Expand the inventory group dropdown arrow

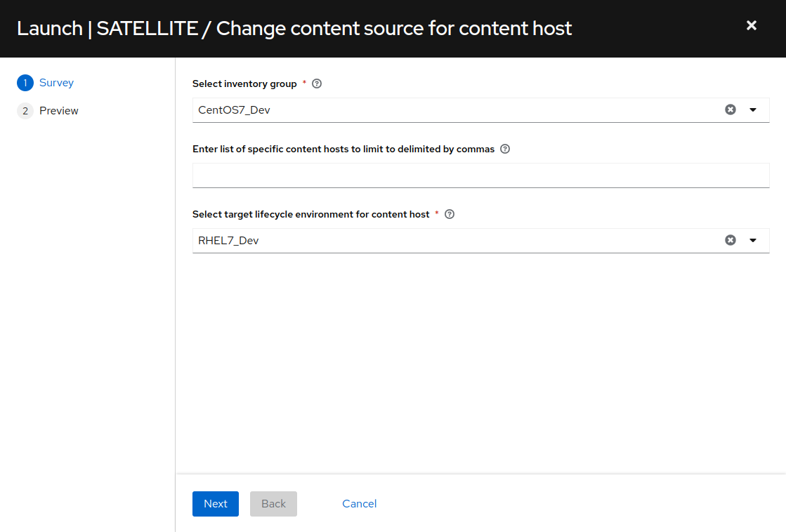pyautogui.click(x=753, y=109)
